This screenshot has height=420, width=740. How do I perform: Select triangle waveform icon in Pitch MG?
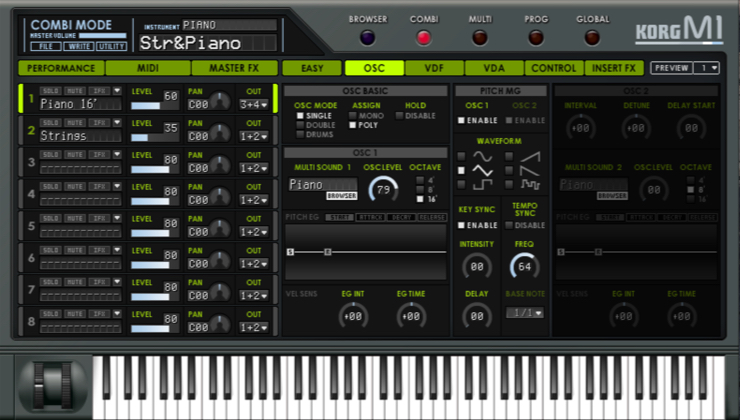[482, 170]
